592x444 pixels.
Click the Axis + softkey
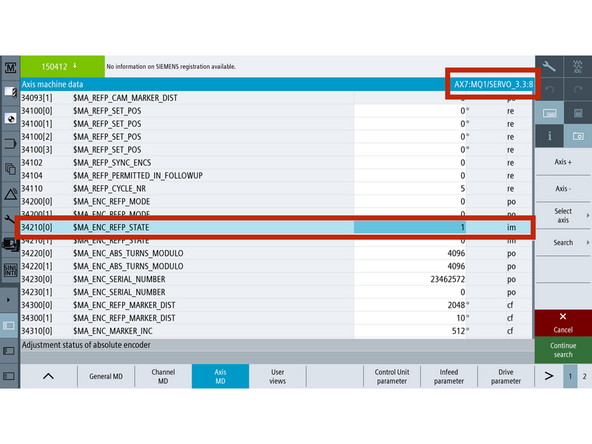563,162
